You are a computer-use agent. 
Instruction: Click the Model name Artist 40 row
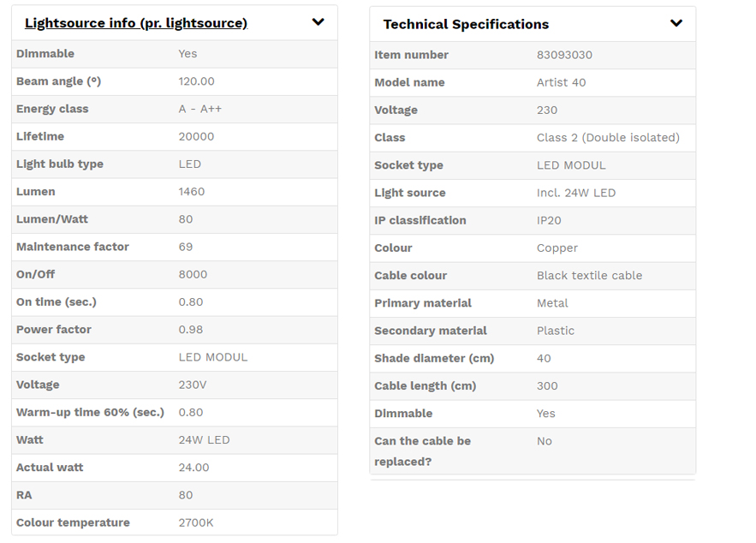click(533, 82)
